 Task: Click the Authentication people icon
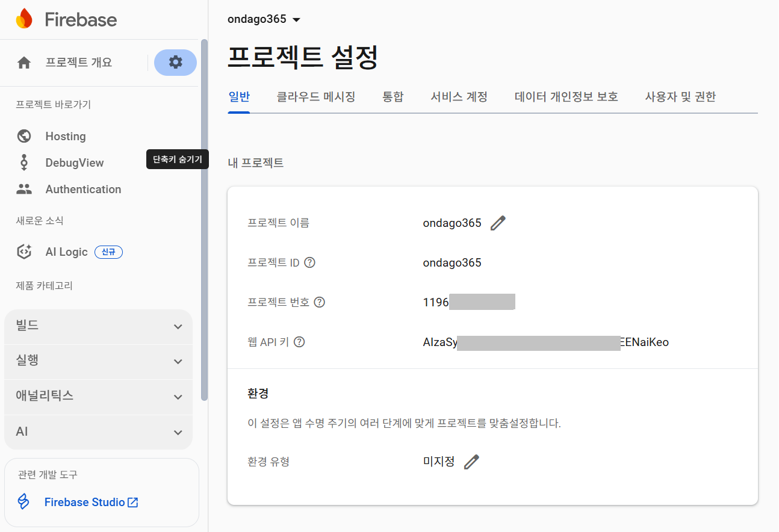point(24,189)
